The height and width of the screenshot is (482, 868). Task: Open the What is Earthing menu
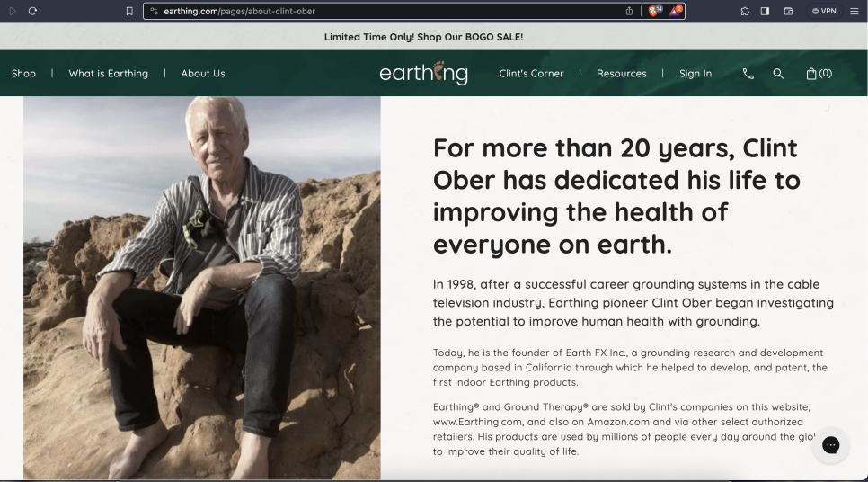click(109, 73)
